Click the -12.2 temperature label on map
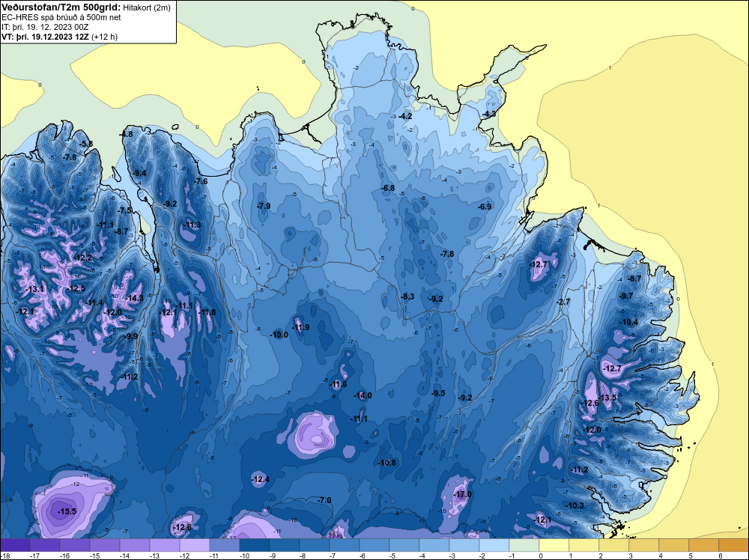The height and width of the screenshot is (560, 749). coord(82,258)
